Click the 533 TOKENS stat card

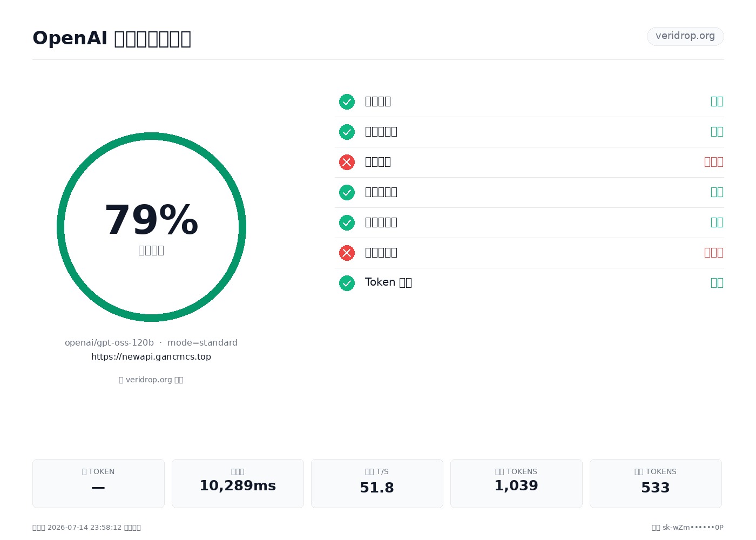pyautogui.click(x=656, y=483)
